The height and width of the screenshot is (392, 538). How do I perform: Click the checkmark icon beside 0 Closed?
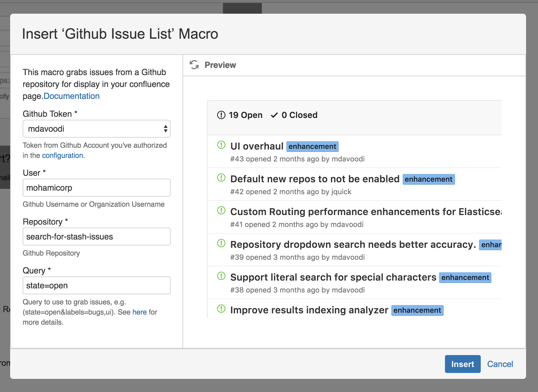pos(274,115)
